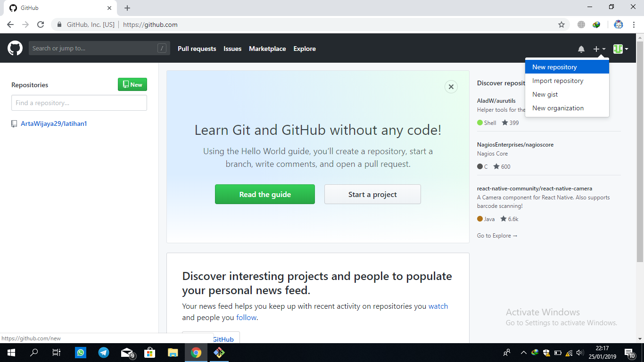The height and width of the screenshot is (362, 644).
Task: Click the Chrome profile avatar icon
Action: (619, 25)
